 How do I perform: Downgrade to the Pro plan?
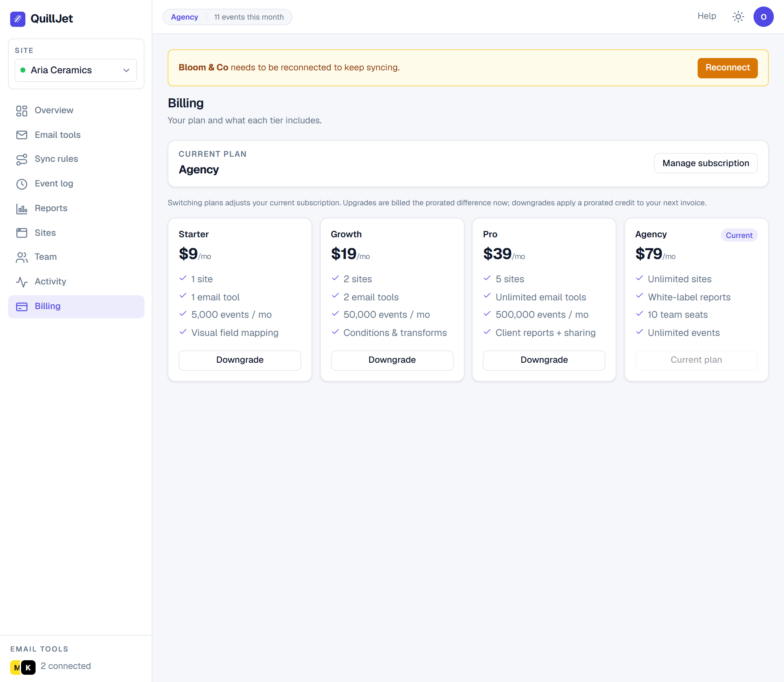(x=544, y=360)
